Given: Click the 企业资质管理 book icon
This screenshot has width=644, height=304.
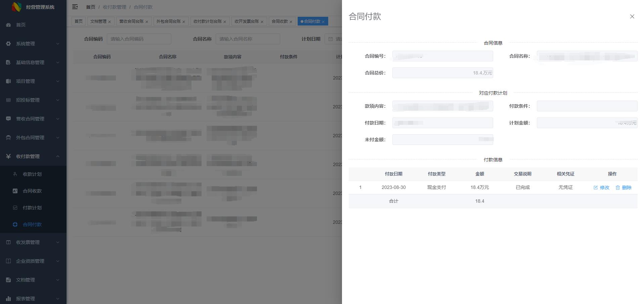Looking at the screenshot, I should [x=8, y=261].
